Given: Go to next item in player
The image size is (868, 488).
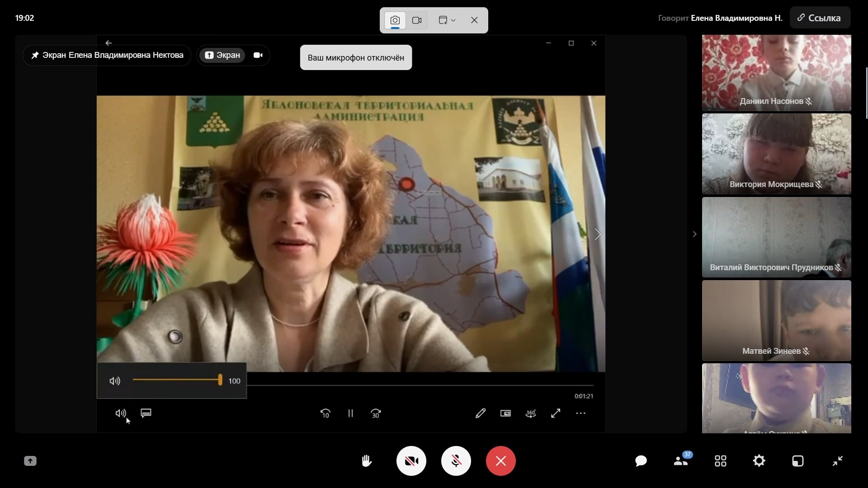Looking at the screenshot, I should click(x=598, y=234).
